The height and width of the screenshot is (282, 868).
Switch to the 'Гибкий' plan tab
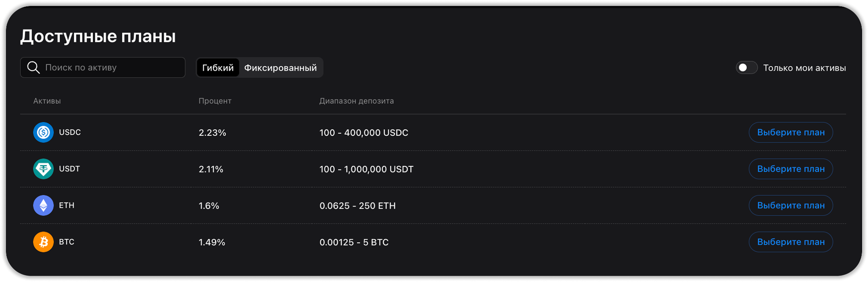pyautogui.click(x=218, y=68)
